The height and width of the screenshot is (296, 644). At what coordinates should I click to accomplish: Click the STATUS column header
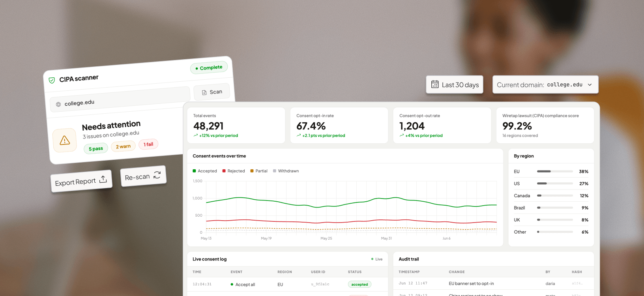355,272
